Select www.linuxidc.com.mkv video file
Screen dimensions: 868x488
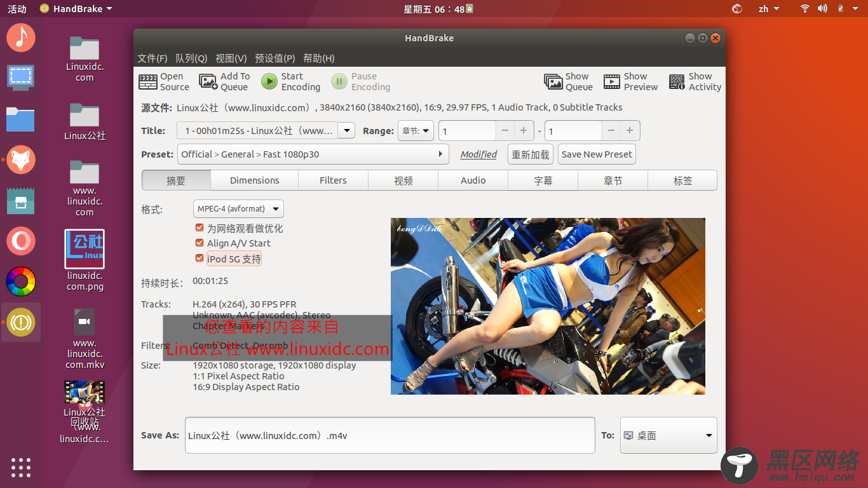click(85, 339)
